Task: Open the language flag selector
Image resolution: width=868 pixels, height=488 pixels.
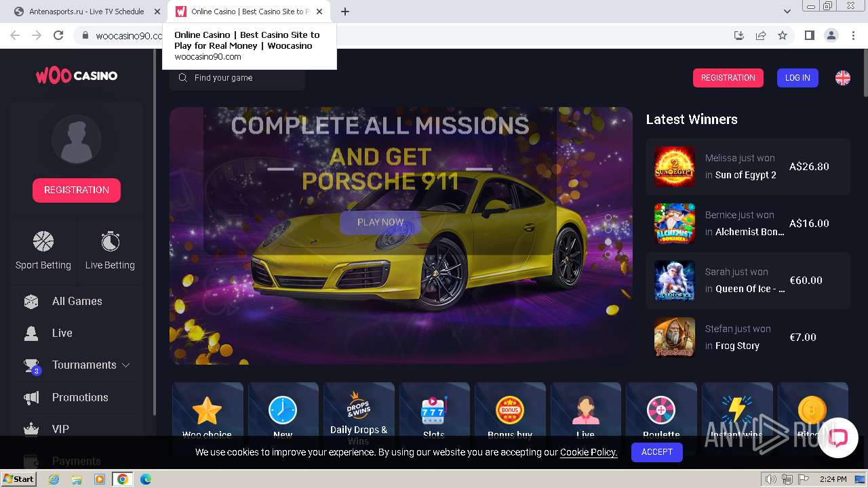Action: coord(843,78)
